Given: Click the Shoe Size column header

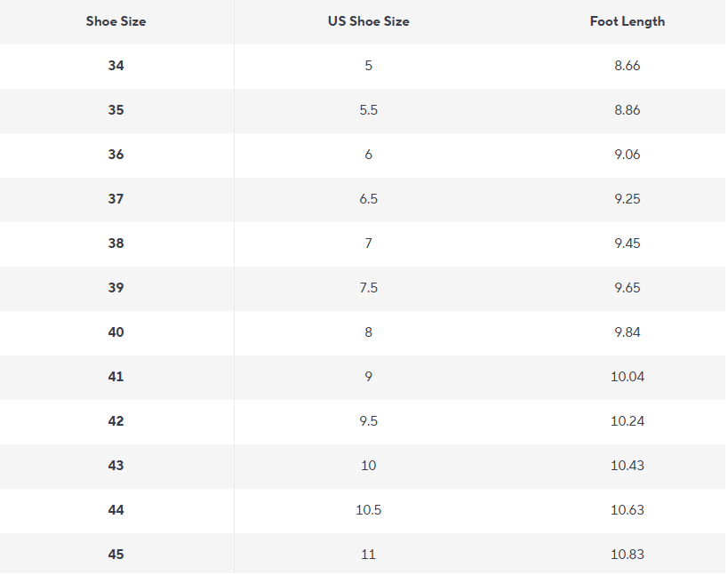Looking at the screenshot, I should click(x=116, y=21).
